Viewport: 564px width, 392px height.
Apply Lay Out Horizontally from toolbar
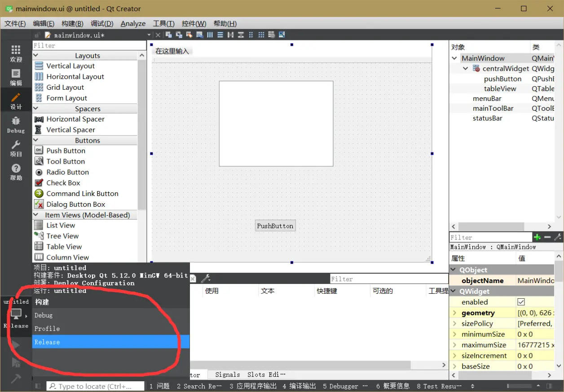point(210,35)
